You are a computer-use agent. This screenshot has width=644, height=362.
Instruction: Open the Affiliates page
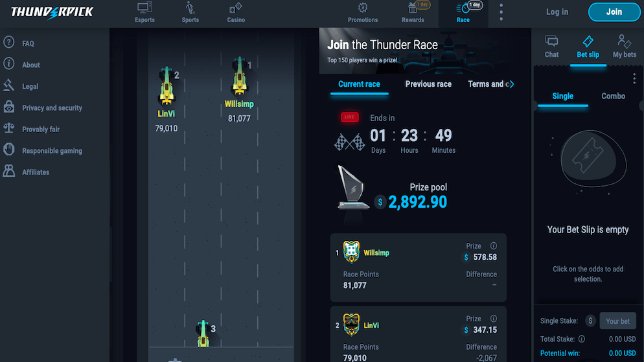(x=36, y=172)
